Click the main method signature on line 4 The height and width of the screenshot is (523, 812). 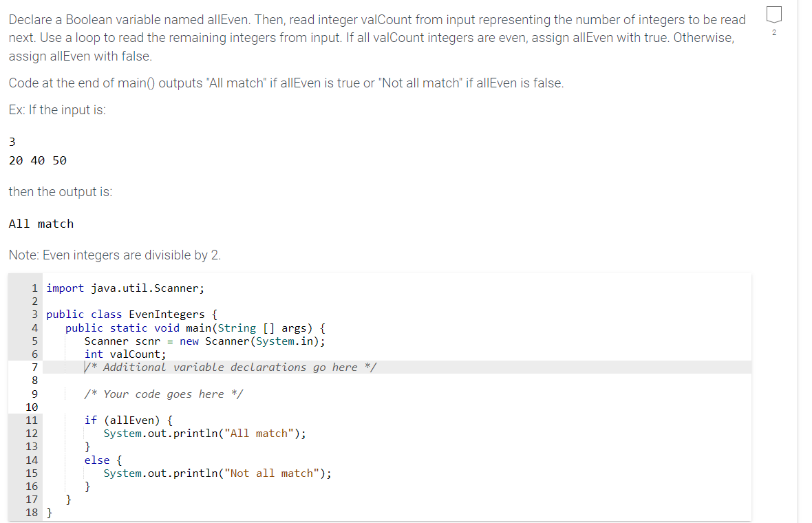click(x=195, y=328)
